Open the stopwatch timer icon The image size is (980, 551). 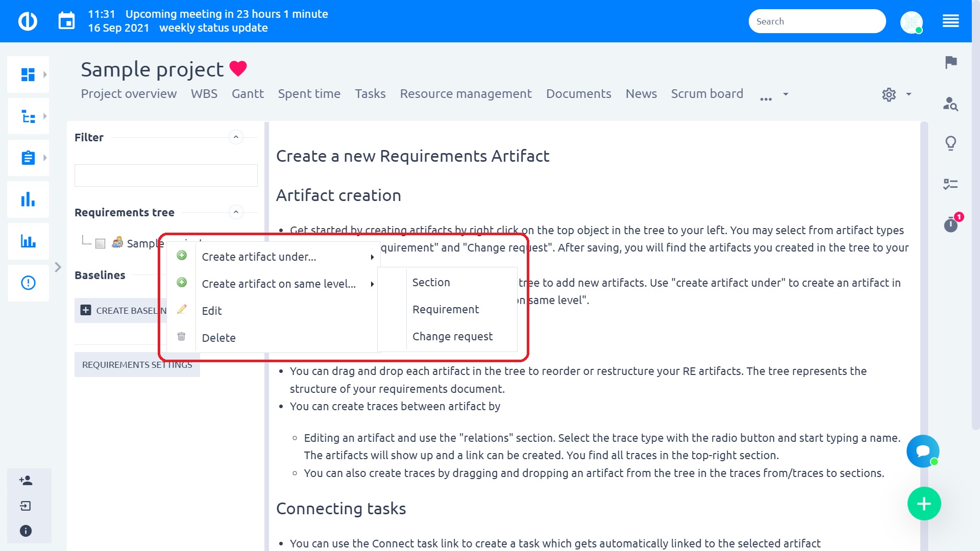point(950,224)
